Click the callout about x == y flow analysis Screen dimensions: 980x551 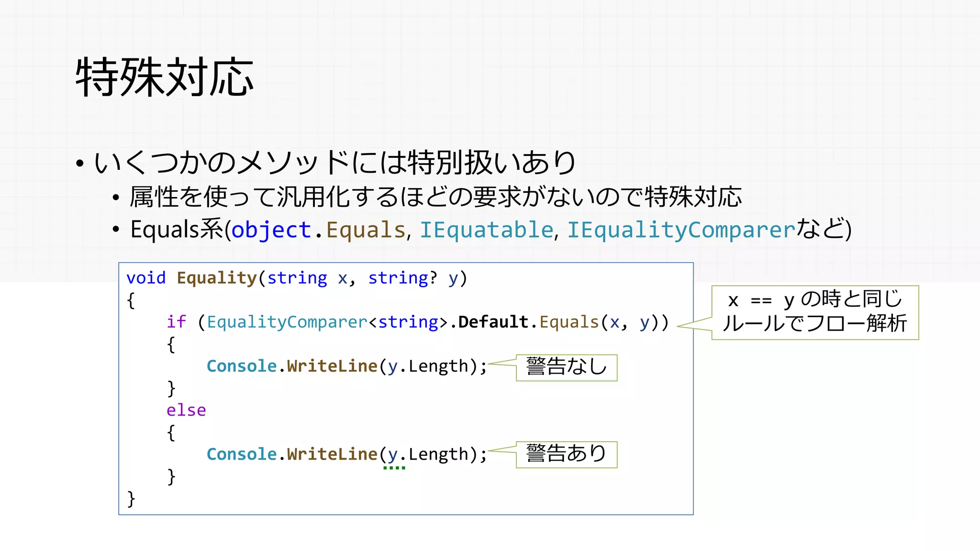click(815, 312)
